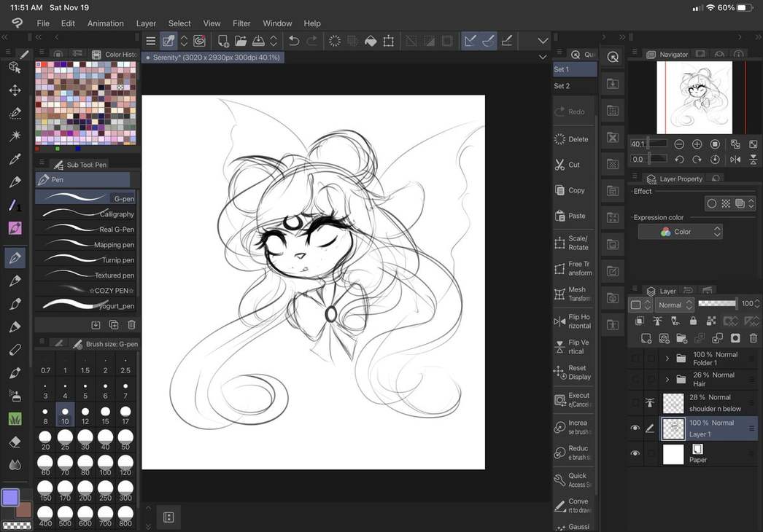Screen dimensions: 763x532
Task: Open the canvas tab list chevron
Action: pos(543,58)
